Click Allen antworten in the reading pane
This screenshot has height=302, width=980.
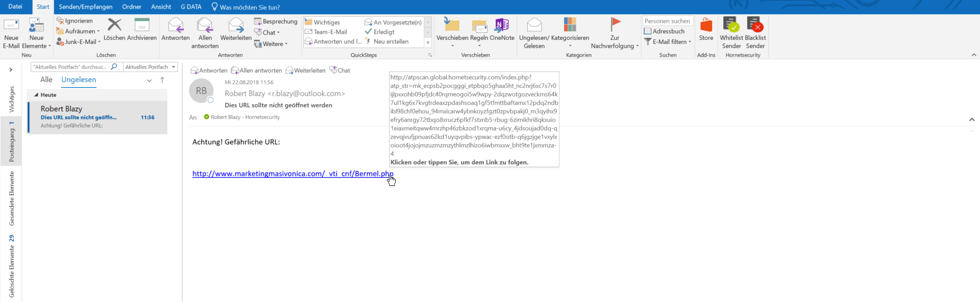pos(256,71)
